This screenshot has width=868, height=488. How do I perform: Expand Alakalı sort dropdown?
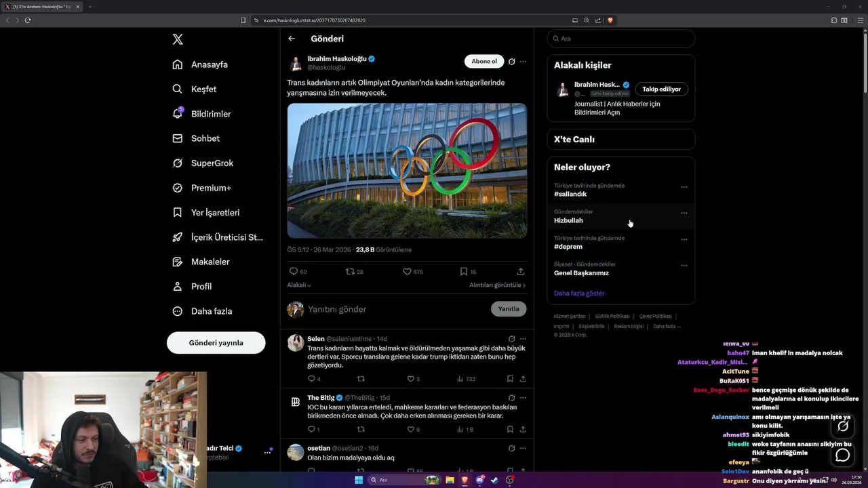point(299,285)
